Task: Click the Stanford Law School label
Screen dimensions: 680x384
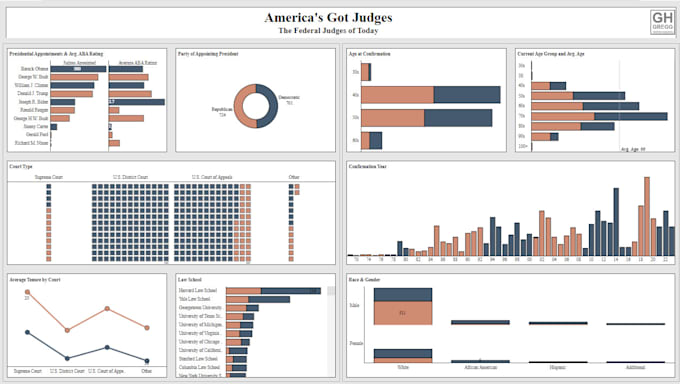Action: click(198, 359)
